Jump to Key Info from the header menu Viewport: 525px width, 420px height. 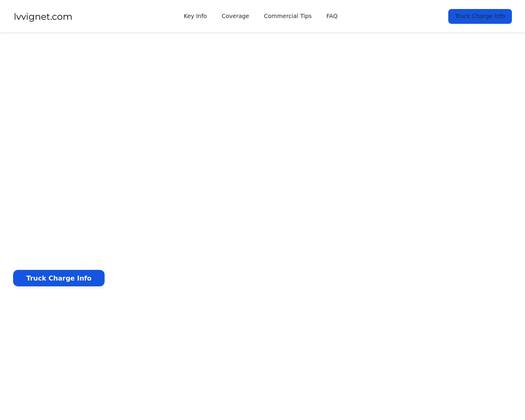[x=195, y=16]
